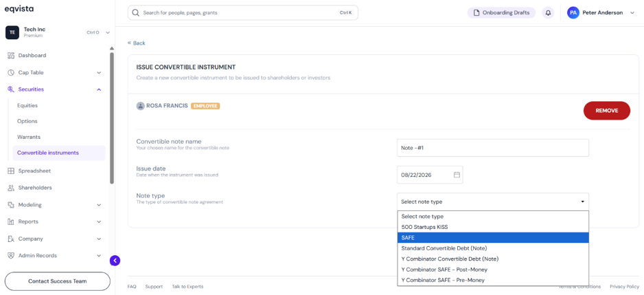The height and width of the screenshot is (295, 644).
Task: Go Back to previous page
Action: click(137, 43)
